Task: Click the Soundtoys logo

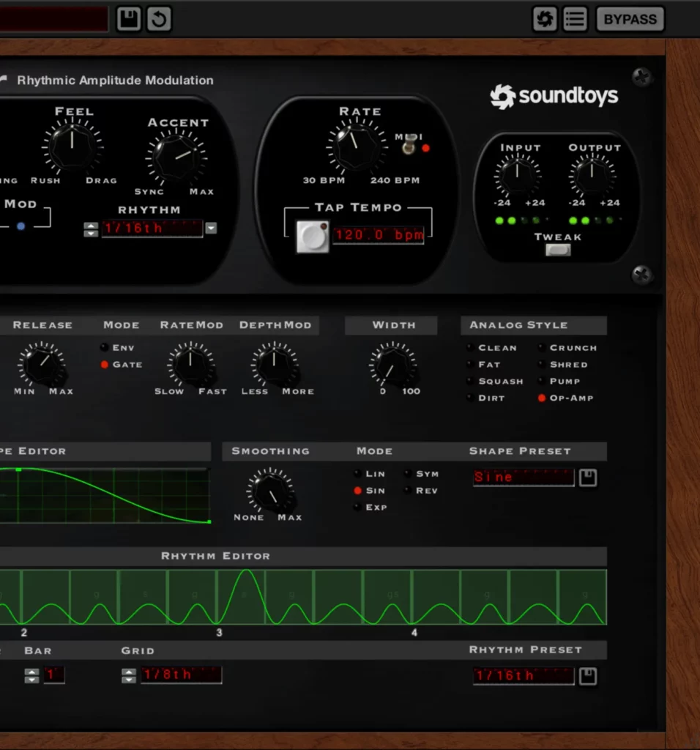Action: point(554,96)
